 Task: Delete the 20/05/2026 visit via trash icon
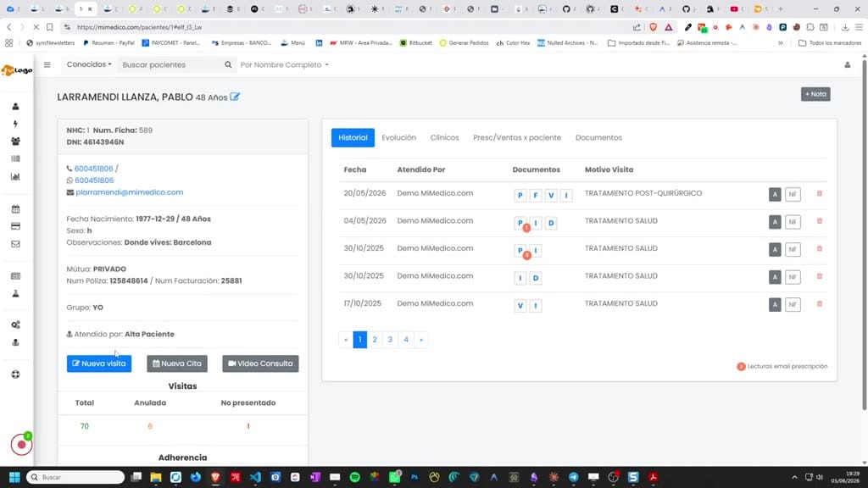[820, 194]
